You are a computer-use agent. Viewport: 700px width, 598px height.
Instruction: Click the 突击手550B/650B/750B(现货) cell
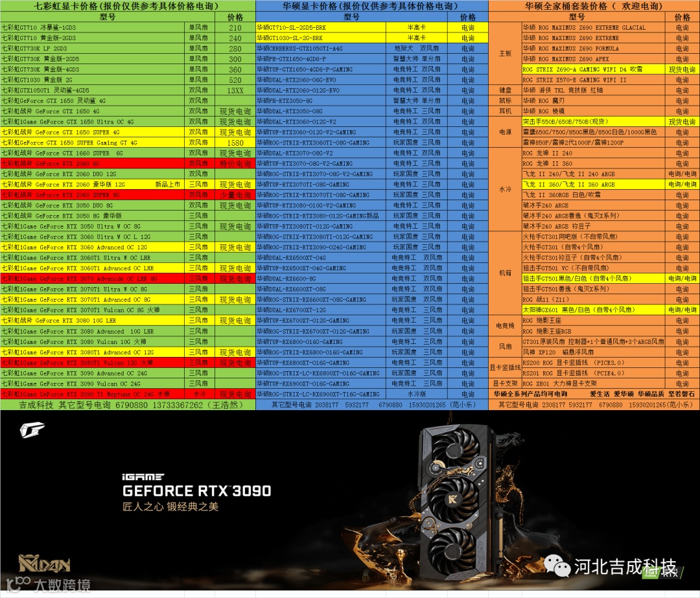coord(593,122)
